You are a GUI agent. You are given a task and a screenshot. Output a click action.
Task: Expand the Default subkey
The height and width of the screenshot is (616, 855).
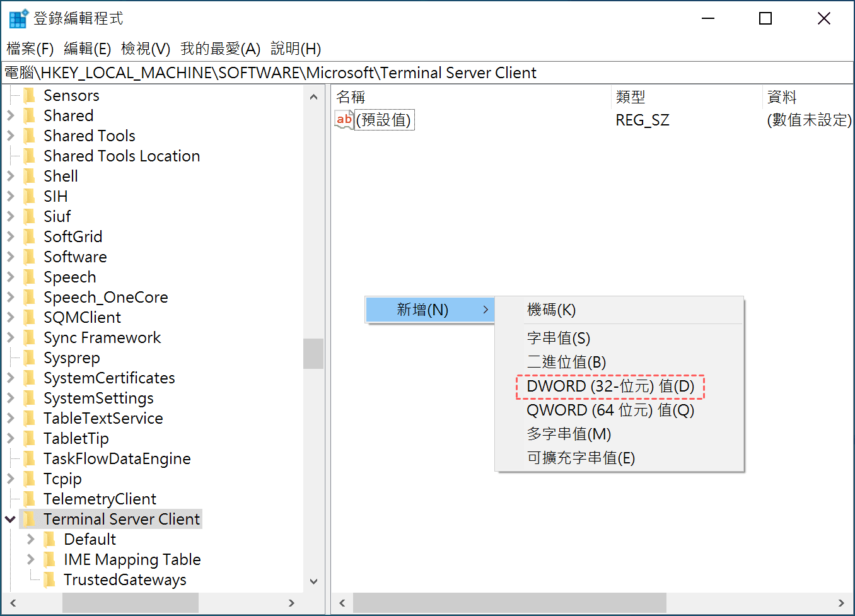click(30, 540)
